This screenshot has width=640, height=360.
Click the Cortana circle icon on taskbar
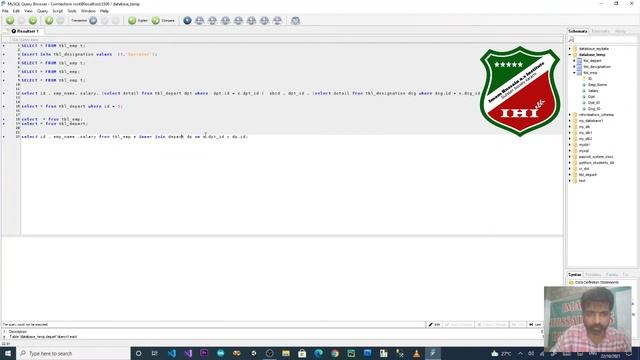(x=138, y=353)
